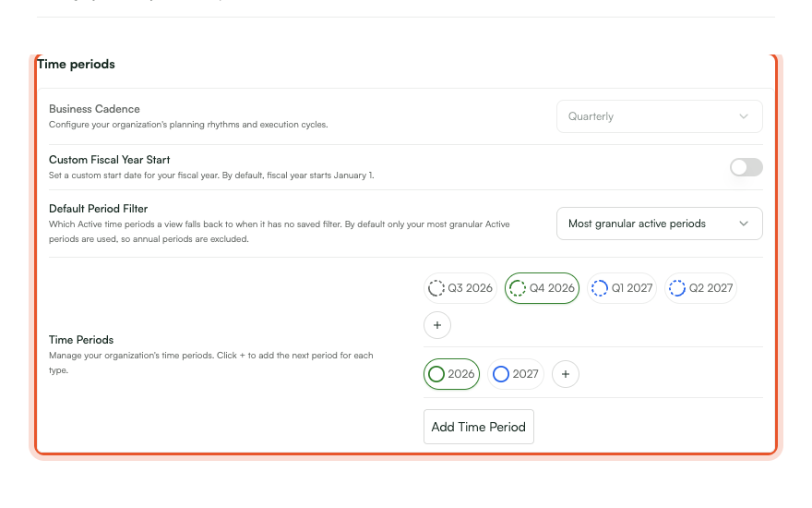Click the Add Time Period button

point(479,427)
